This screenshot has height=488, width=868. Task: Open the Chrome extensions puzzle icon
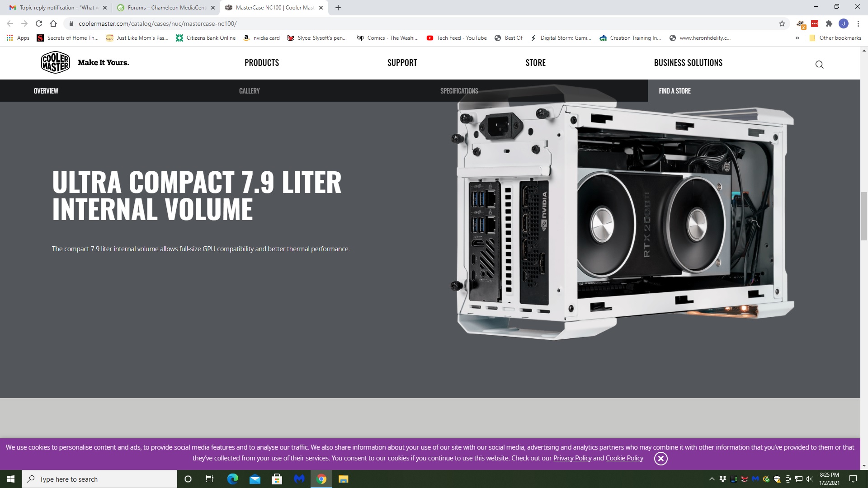(829, 23)
